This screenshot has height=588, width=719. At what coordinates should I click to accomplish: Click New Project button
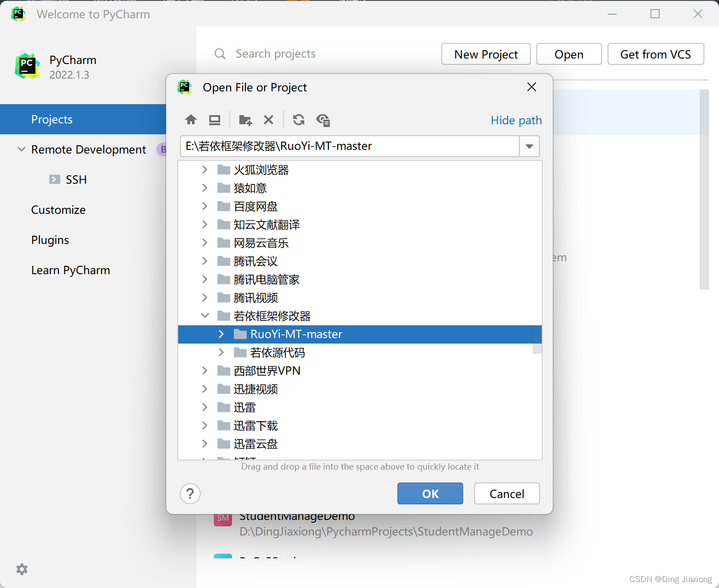tap(486, 54)
